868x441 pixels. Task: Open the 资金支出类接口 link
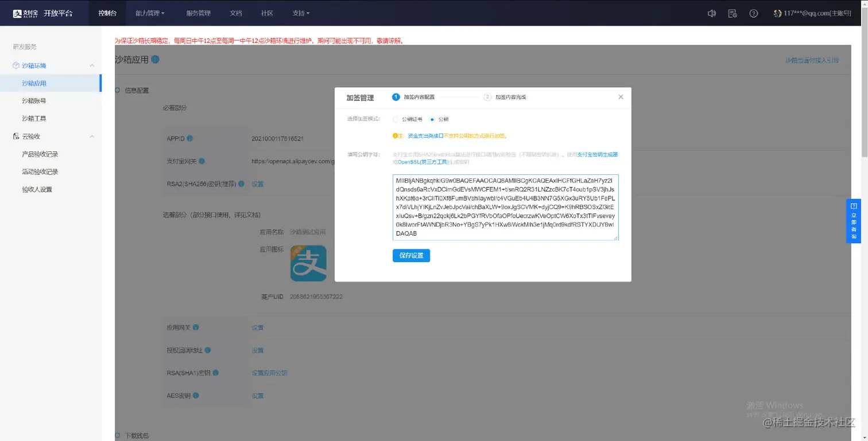[x=425, y=136]
